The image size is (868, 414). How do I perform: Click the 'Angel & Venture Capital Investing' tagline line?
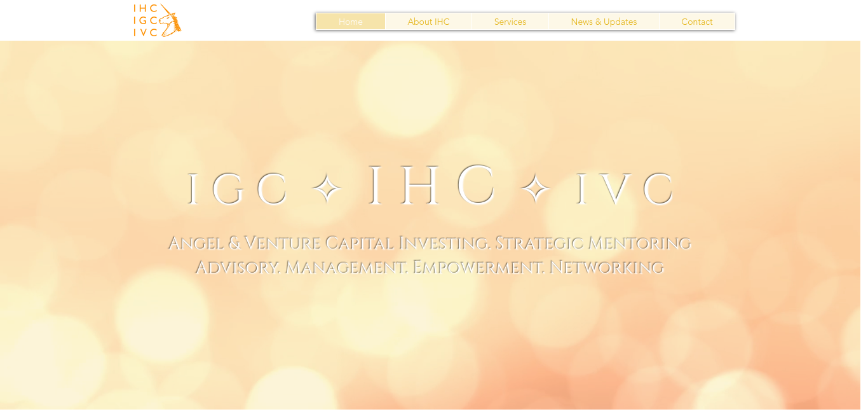click(429, 243)
